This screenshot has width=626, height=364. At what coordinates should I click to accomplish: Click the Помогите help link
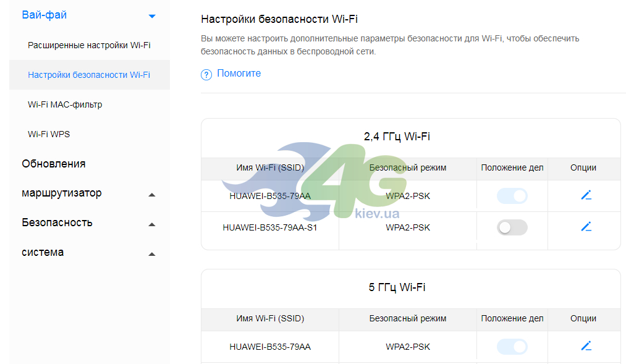point(239,74)
